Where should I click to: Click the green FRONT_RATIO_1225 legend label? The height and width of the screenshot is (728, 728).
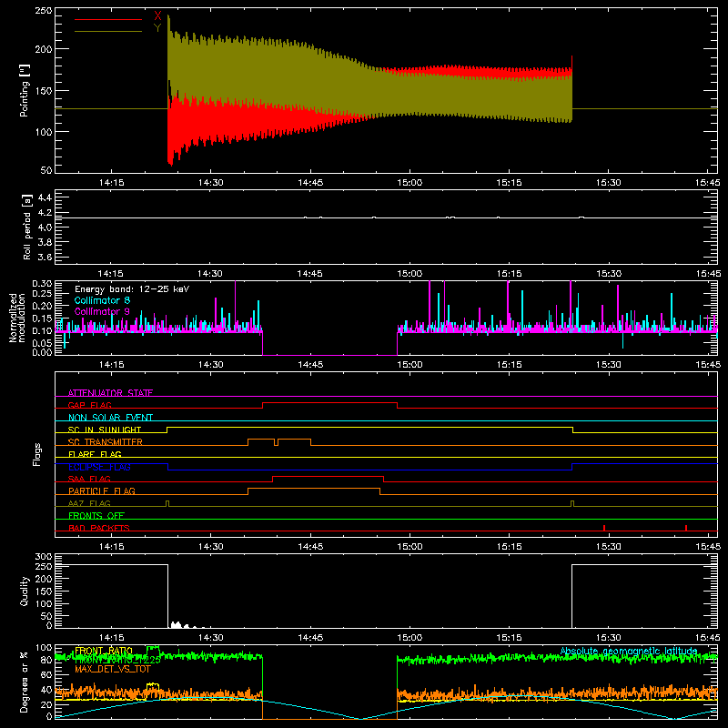[x=117, y=661]
